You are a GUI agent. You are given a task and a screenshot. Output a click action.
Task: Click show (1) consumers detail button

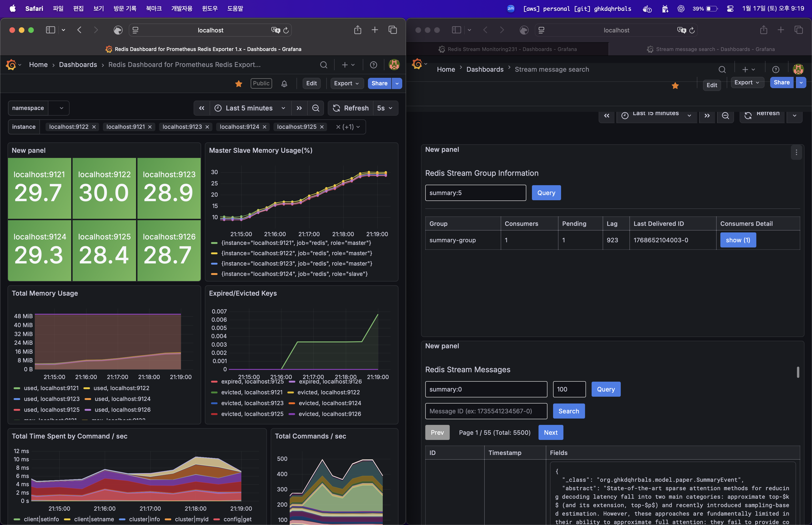[x=738, y=240]
